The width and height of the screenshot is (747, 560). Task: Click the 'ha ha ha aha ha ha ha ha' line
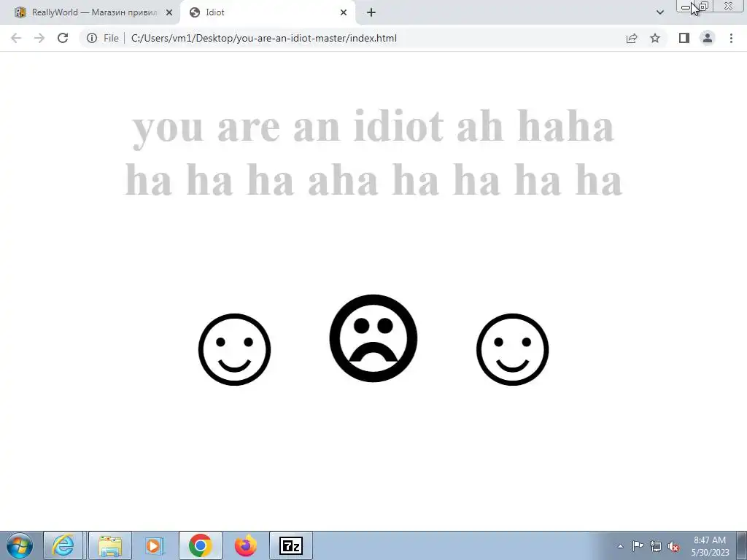tap(373, 180)
